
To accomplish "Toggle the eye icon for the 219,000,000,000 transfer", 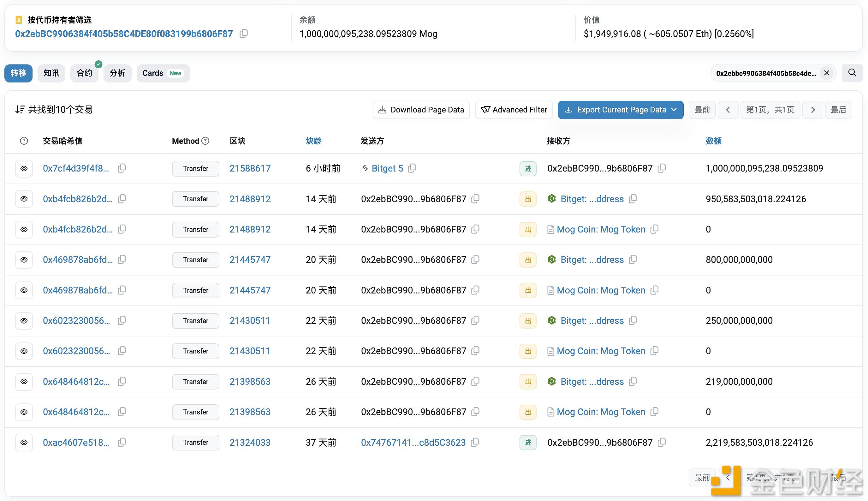I will point(24,382).
